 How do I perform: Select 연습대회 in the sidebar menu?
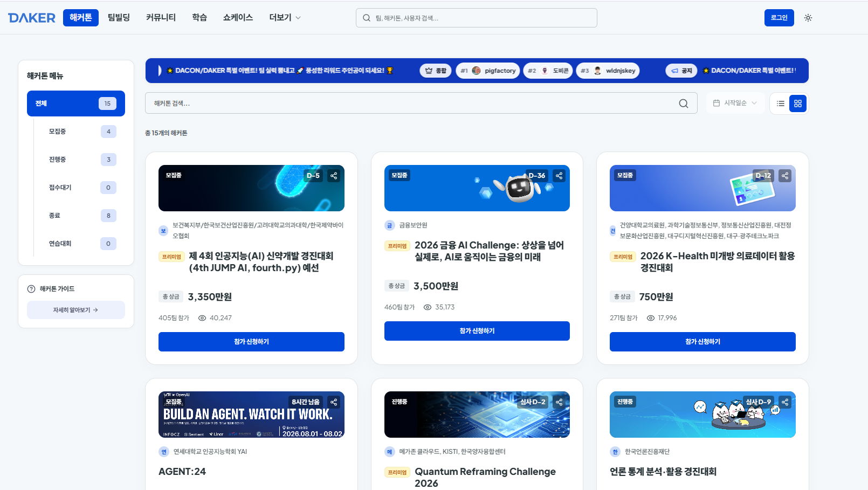coord(81,244)
